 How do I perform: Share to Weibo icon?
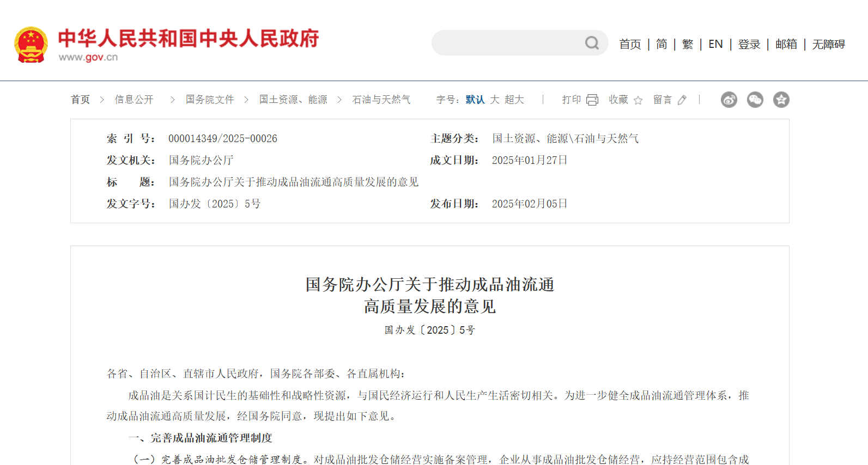click(729, 100)
